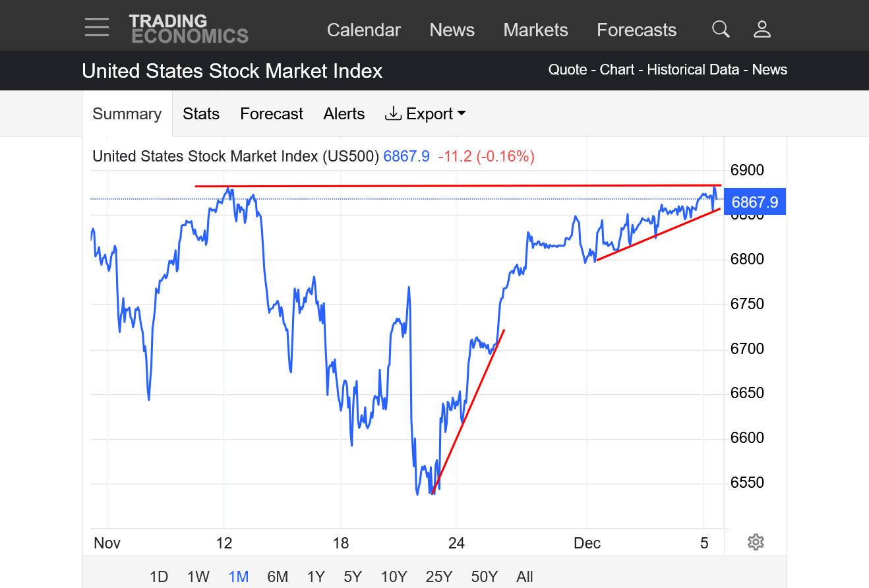Open chart settings gear icon
Image resolution: width=869 pixels, height=588 pixels.
(756, 543)
